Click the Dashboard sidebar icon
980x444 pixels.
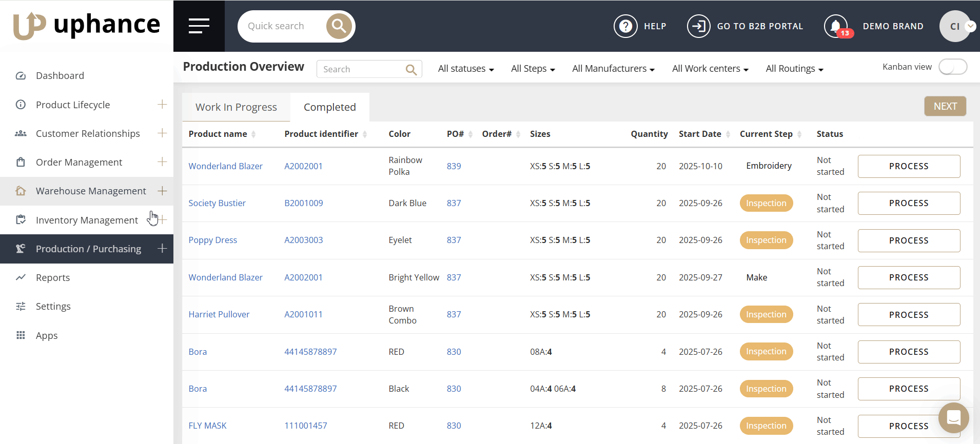21,76
